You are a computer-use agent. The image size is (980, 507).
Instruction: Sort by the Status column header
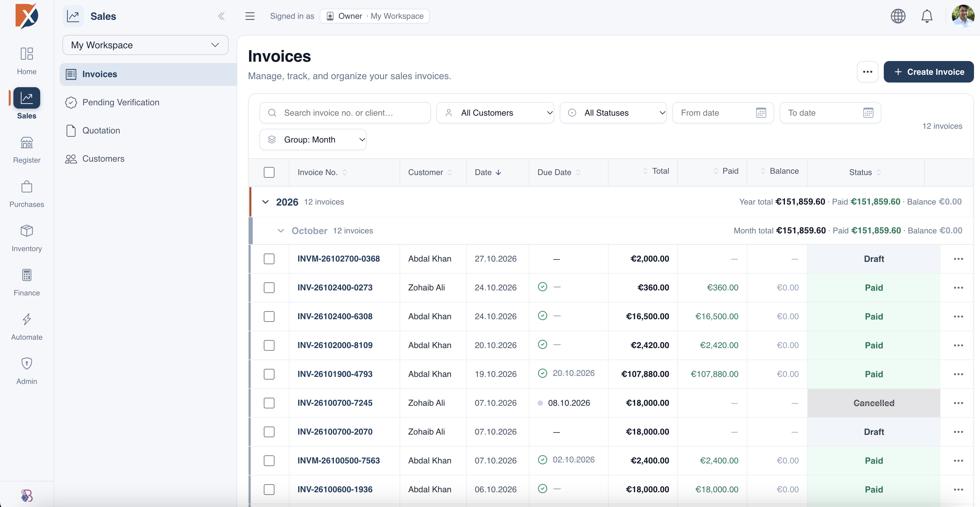pyautogui.click(x=865, y=172)
